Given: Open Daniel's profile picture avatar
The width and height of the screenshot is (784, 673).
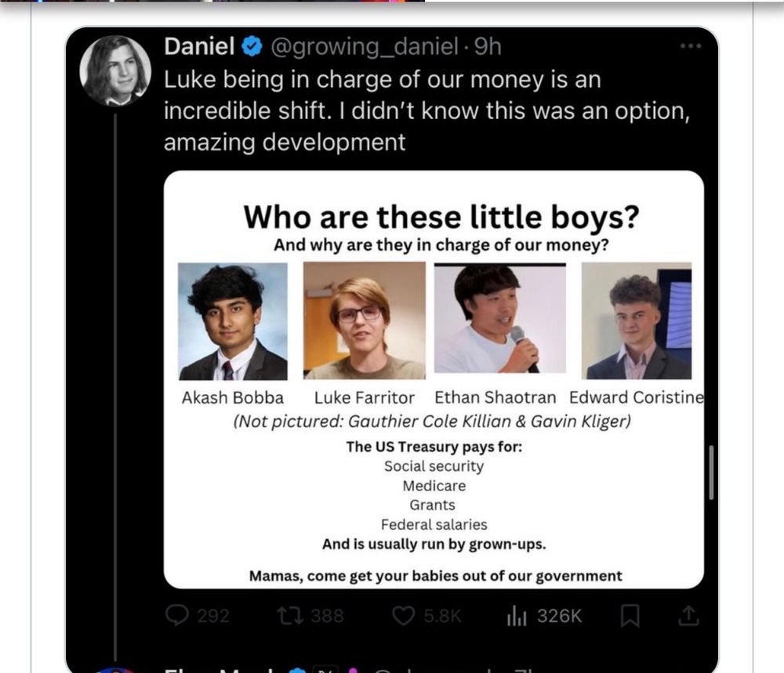Looking at the screenshot, I should [115, 71].
